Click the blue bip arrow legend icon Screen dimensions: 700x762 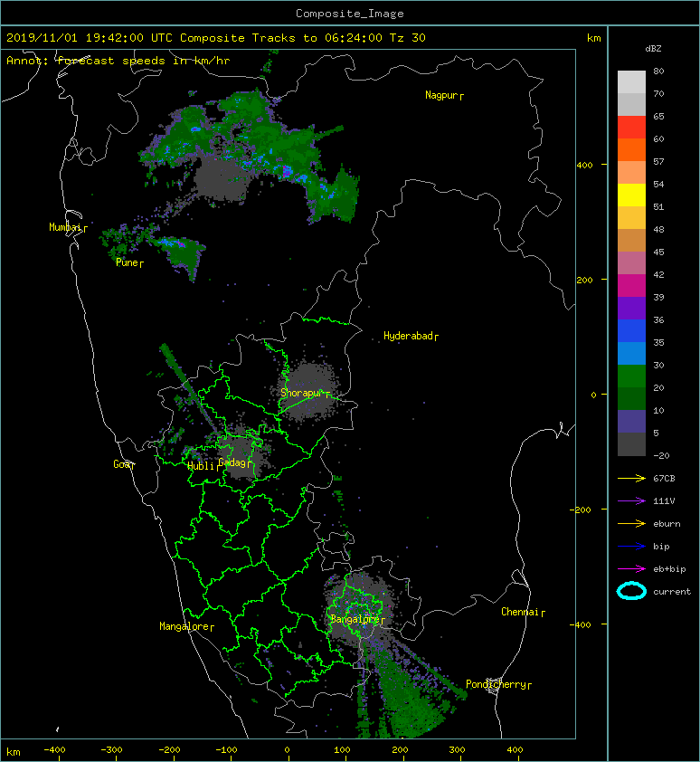pyautogui.click(x=631, y=547)
